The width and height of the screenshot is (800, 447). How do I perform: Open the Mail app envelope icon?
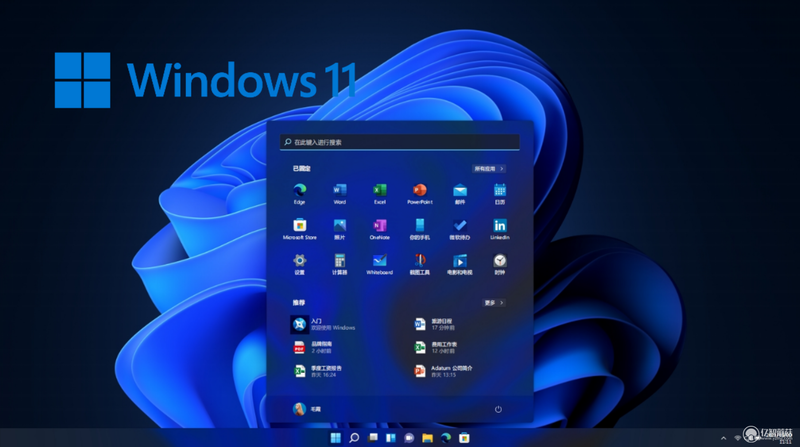(x=460, y=190)
